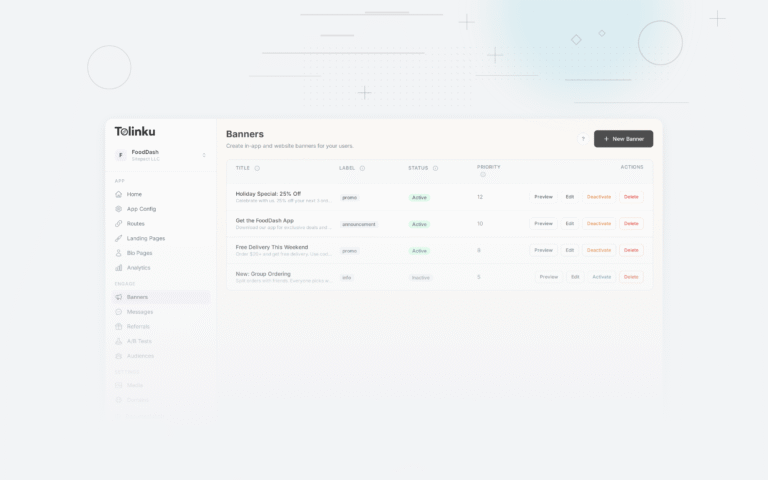This screenshot has height=480, width=768.
Task: Click priority value 10
Action: coord(480,224)
